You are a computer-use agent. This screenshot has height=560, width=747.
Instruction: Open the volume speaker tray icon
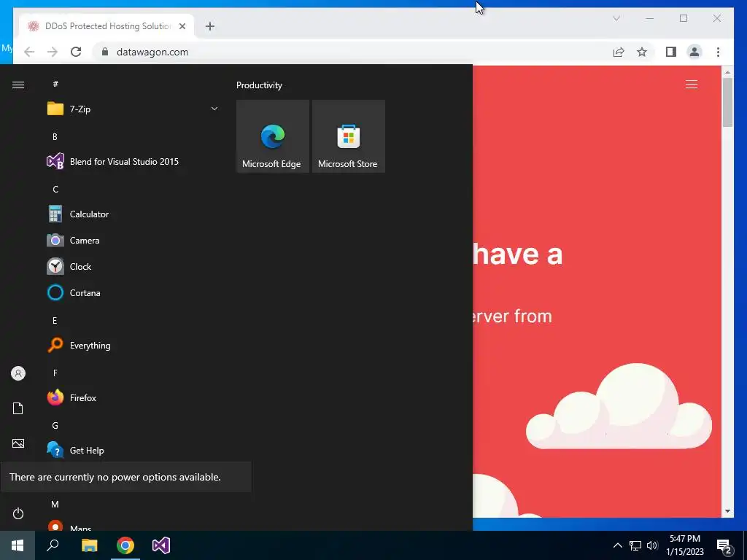(x=652, y=545)
